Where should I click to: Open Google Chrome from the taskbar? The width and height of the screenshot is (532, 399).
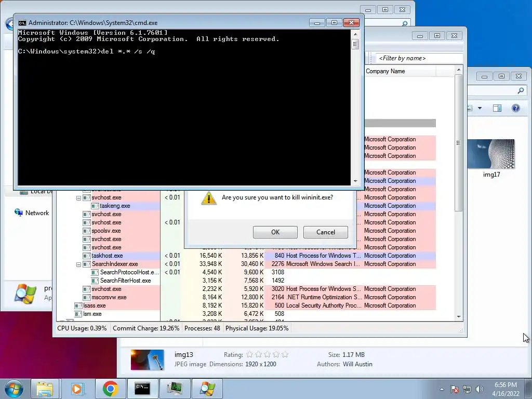(110, 389)
